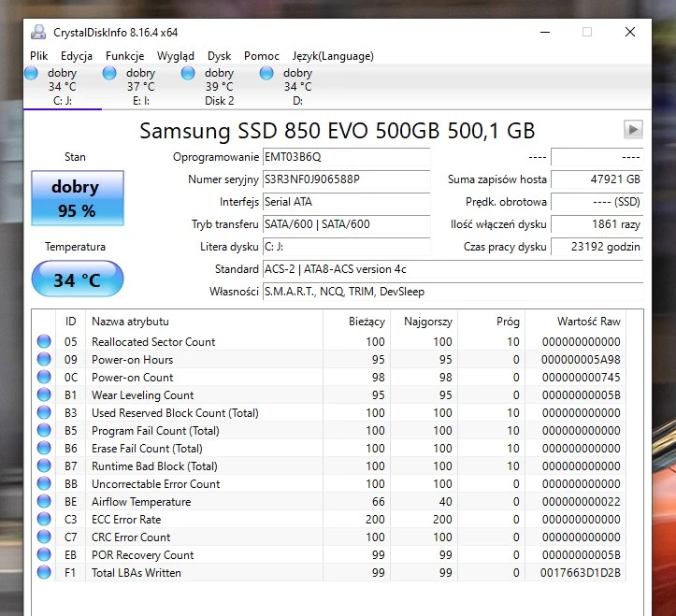Click the CrystalDiskInfo app icon in title bar
The image size is (676, 616).
coord(38,32)
